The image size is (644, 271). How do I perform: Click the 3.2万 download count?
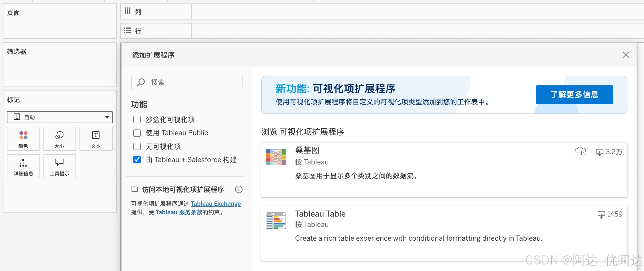(614, 152)
